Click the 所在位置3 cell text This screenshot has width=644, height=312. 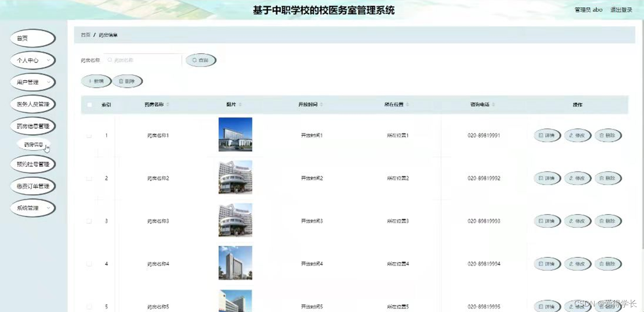398,221
